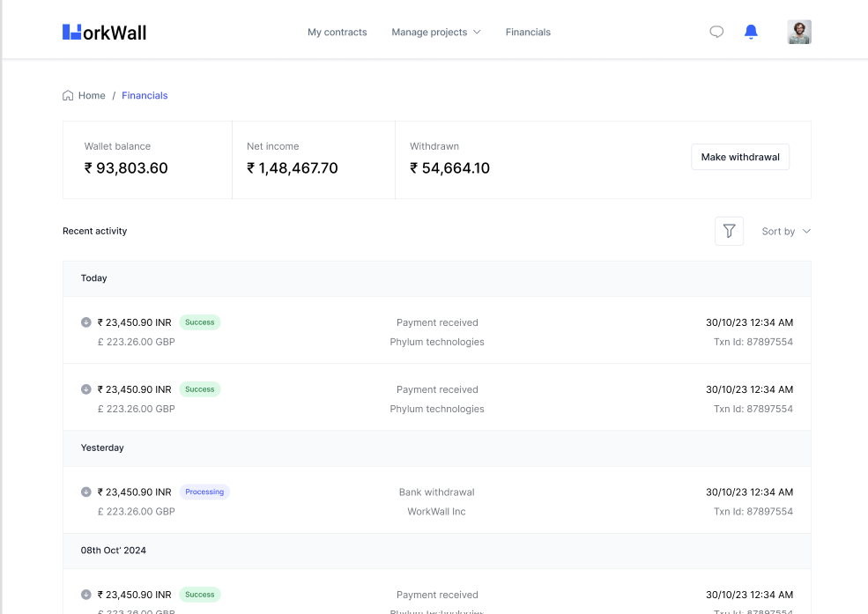This screenshot has height=614, width=868.
Task: Click the Home icon in breadcrumb
Action: pos(68,95)
